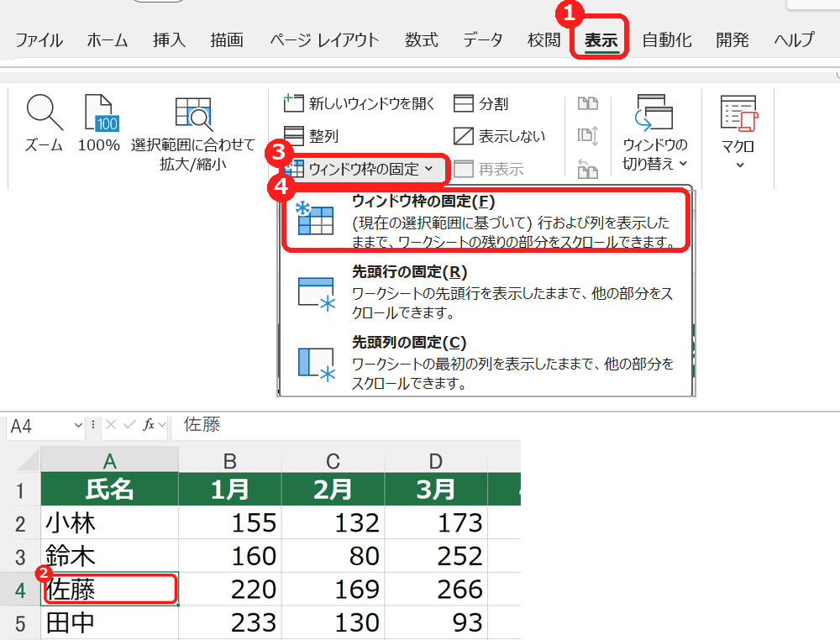Screen dimensions: 840x640
Task: Switch to the 描画 tab
Action: coord(227,40)
